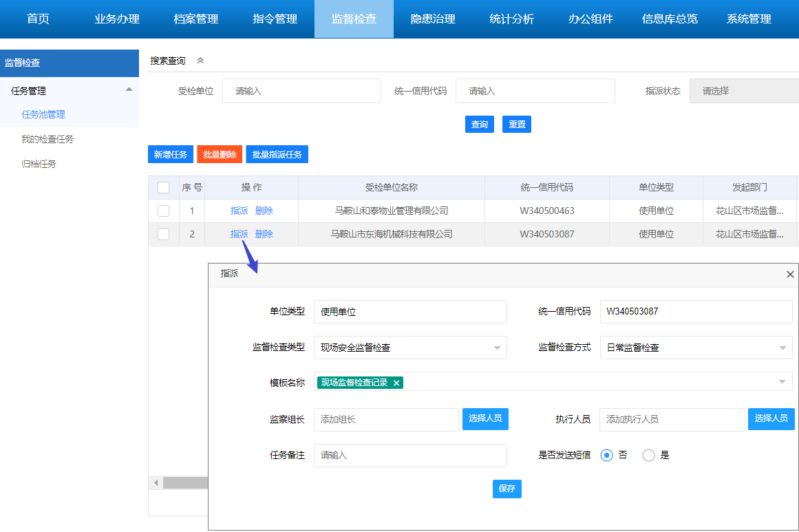Click cell W340500463 in the table
The image size is (799, 532).
pos(546,211)
